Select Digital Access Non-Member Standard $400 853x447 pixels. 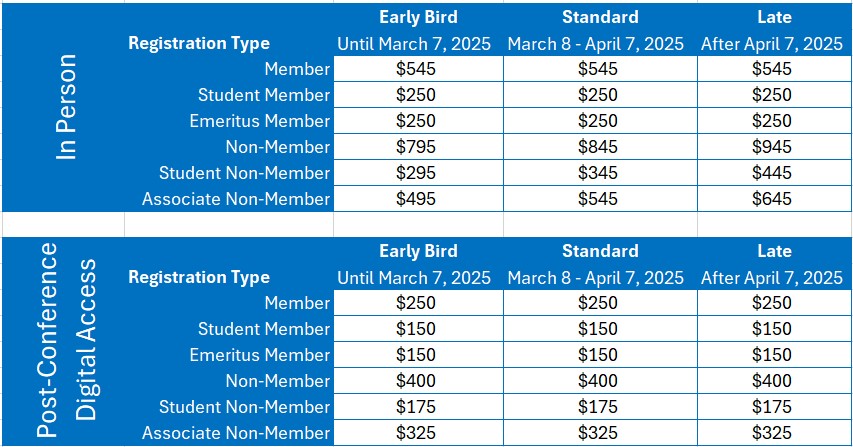pos(600,381)
